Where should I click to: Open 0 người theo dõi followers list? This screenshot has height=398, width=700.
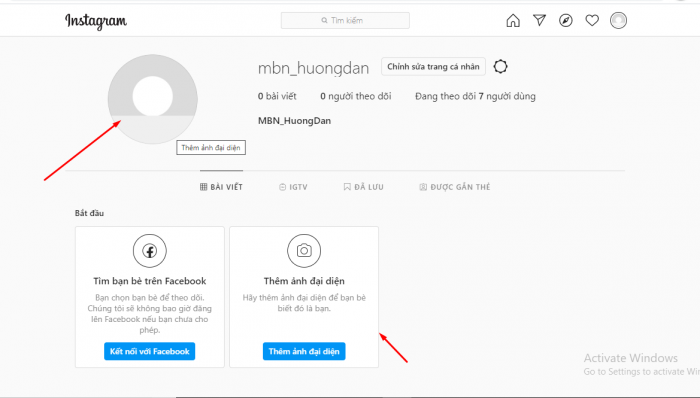355,96
